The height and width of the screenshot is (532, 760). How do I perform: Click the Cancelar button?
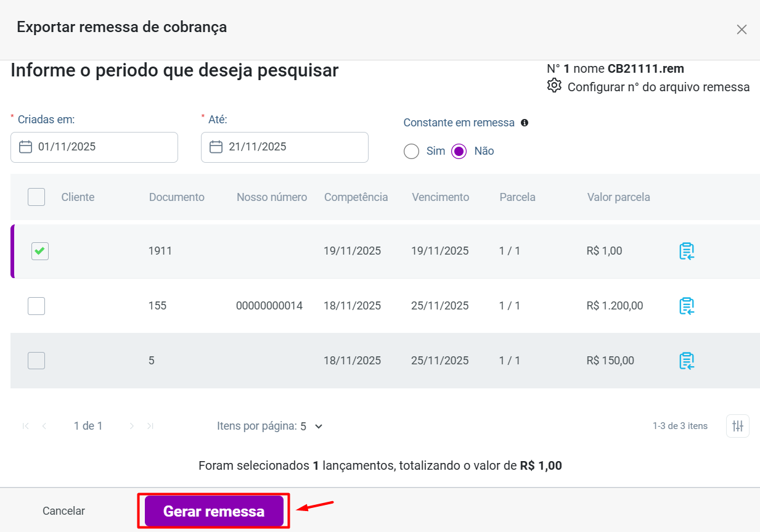click(63, 511)
